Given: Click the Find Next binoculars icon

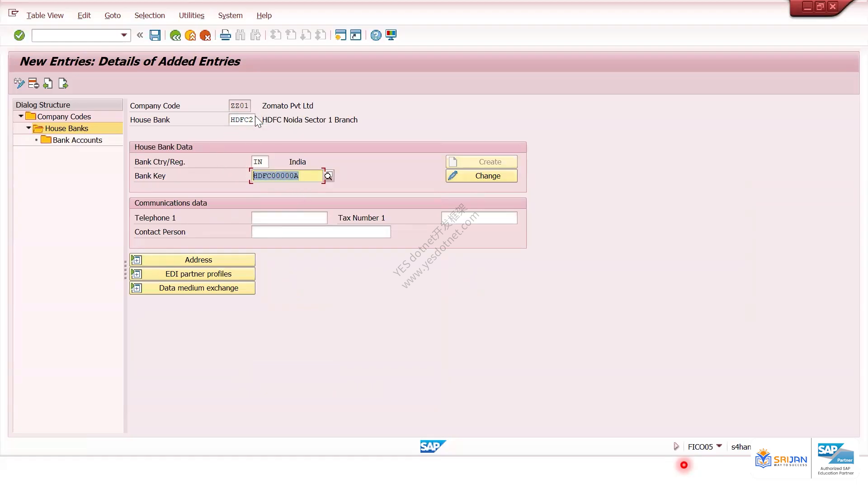Looking at the screenshot, I should click(x=256, y=35).
